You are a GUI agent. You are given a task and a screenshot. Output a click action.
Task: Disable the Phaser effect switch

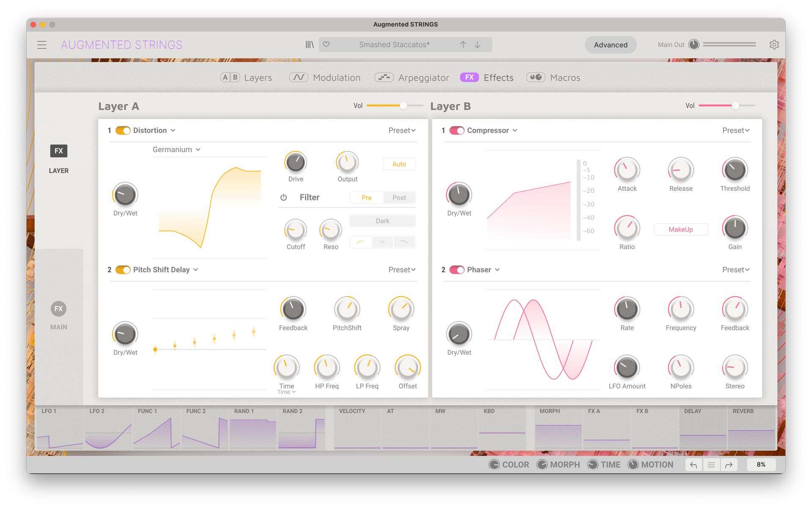coord(457,270)
